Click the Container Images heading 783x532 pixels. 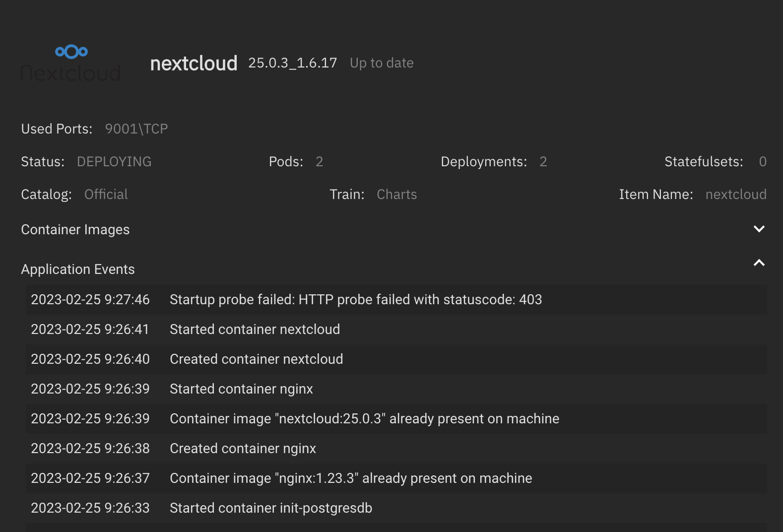pyautogui.click(x=75, y=230)
